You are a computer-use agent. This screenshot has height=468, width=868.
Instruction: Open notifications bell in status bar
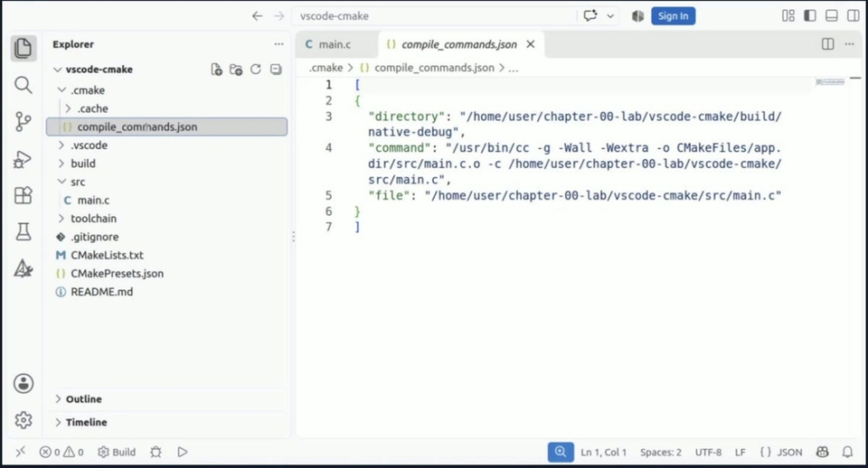click(847, 452)
